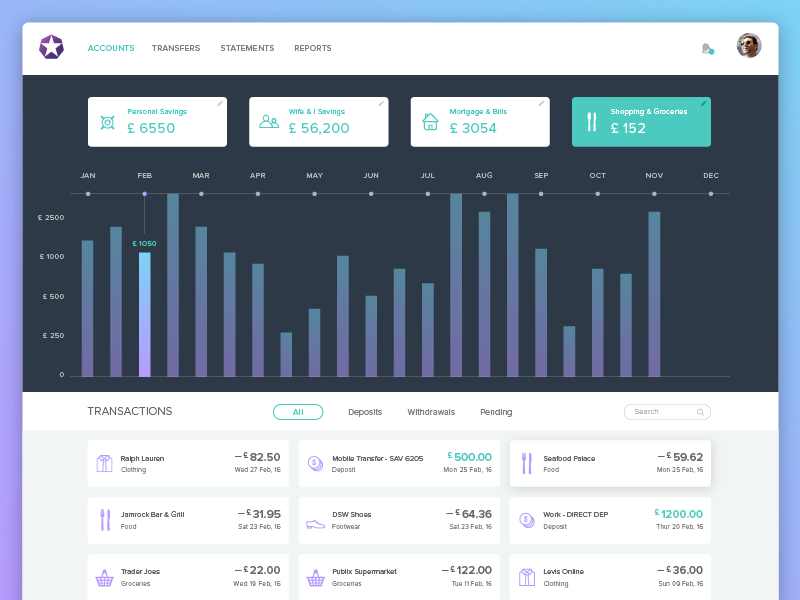This screenshot has height=600, width=800.
Task: Select the Shopping & Groceries account card
Action: 640,122
